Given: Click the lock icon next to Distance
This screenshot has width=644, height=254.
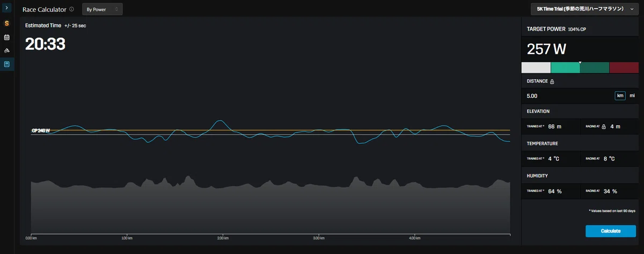Looking at the screenshot, I should (552, 82).
